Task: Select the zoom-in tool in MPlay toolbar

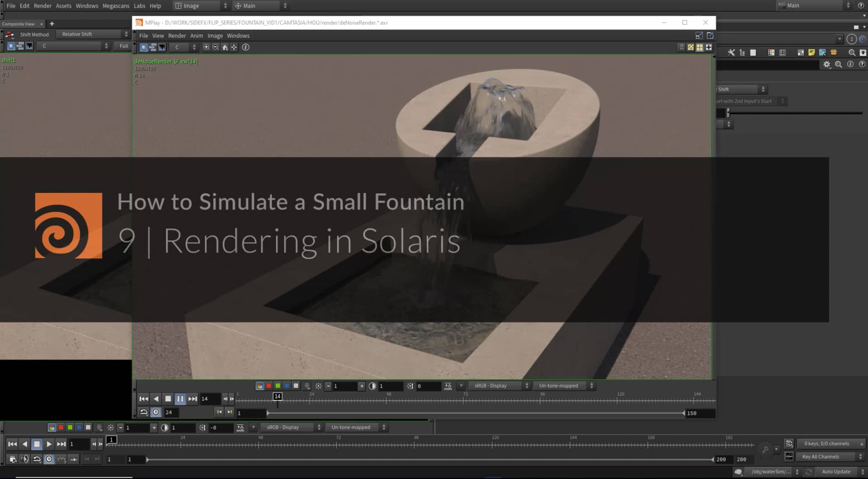Action: [x=207, y=47]
